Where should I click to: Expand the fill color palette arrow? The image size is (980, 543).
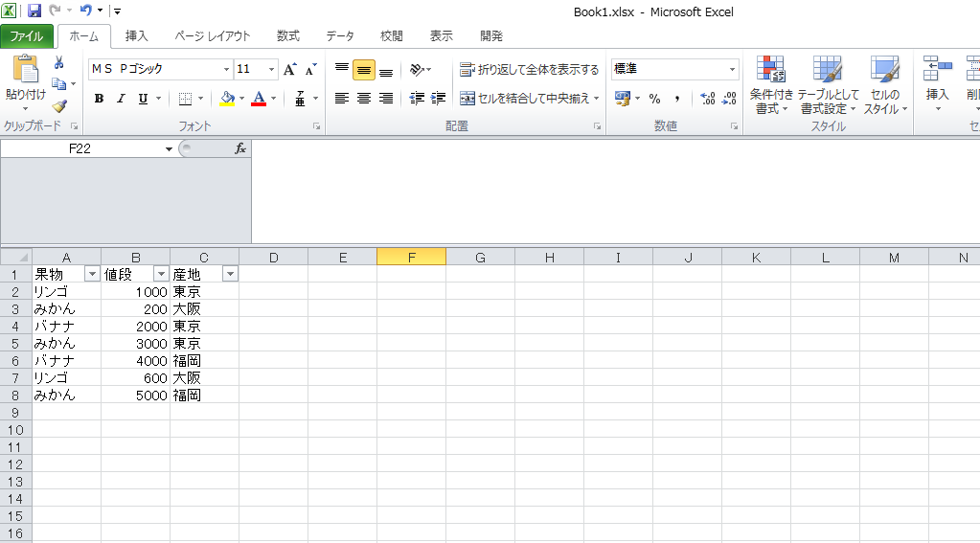pyautogui.click(x=241, y=99)
